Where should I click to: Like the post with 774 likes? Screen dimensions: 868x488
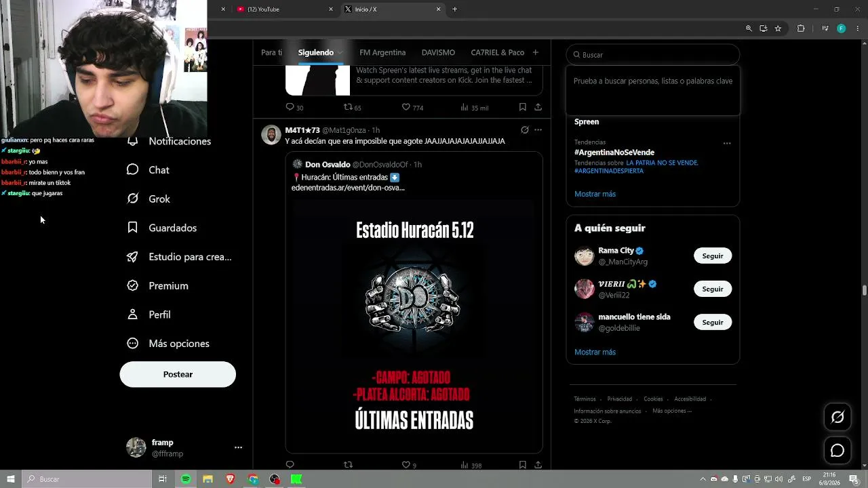click(x=412, y=107)
